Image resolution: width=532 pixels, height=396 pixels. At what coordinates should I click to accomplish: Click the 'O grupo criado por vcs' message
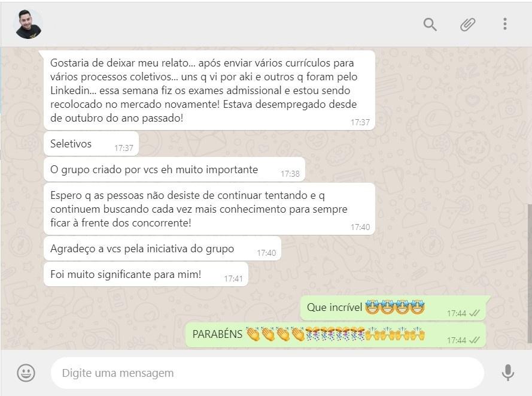pyautogui.click(x=174, y=169)
